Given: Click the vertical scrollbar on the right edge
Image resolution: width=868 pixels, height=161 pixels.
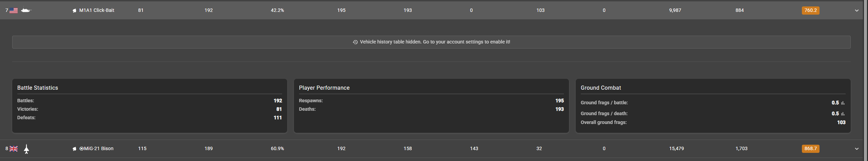Looking at the screenshot, I should [866, 80].
